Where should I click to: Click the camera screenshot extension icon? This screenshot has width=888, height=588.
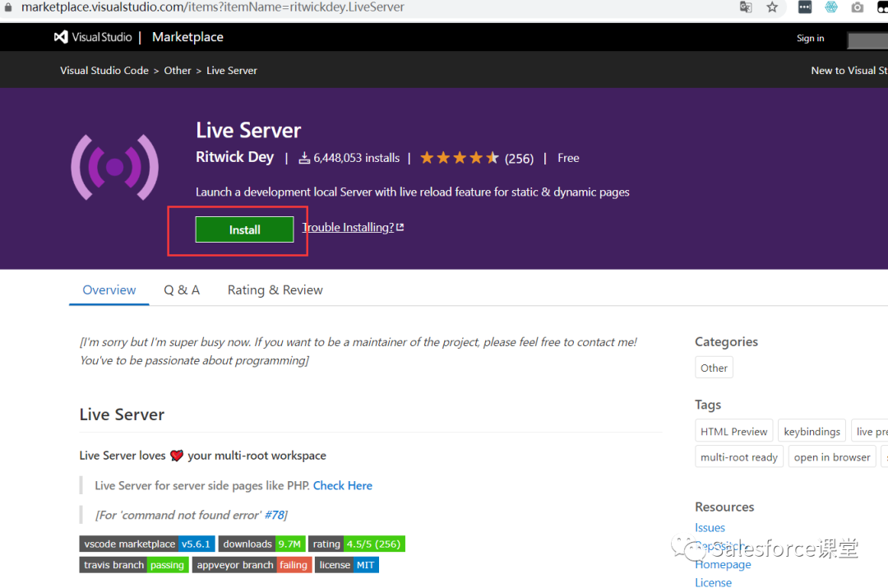tap(857, 7)
